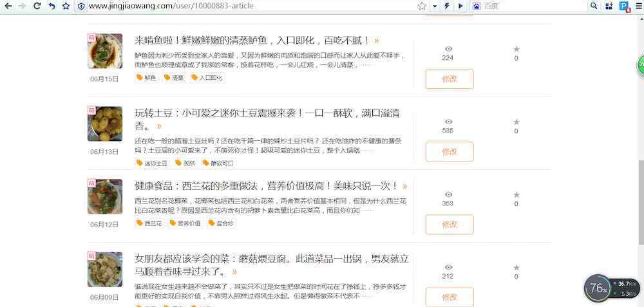Click the play arrow icon in address bar

point(460,6)
